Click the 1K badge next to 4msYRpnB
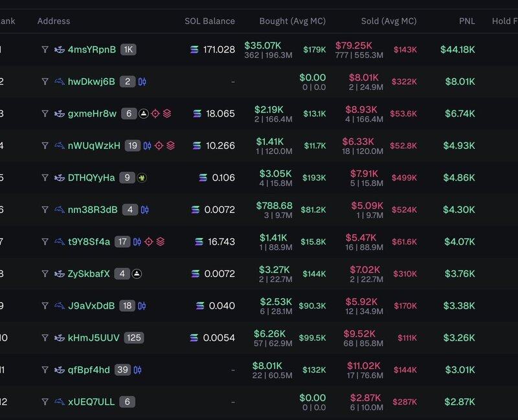The image size is (518, 420). coord(128,49)
